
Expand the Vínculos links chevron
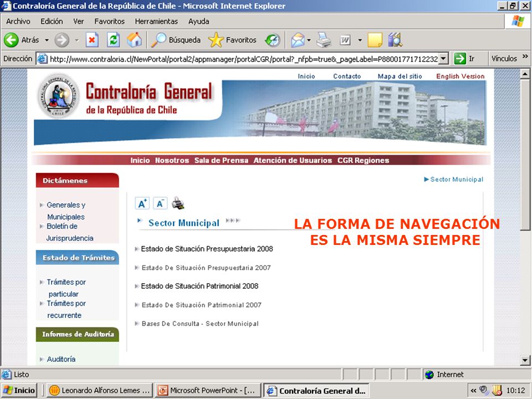pyautogui.click(x=525, y=57)
